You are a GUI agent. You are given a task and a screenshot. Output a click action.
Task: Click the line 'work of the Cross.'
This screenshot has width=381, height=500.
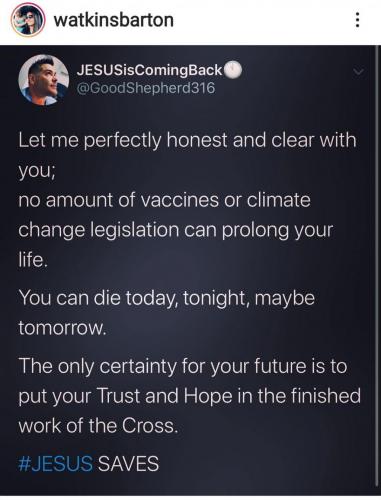[97, 426]
